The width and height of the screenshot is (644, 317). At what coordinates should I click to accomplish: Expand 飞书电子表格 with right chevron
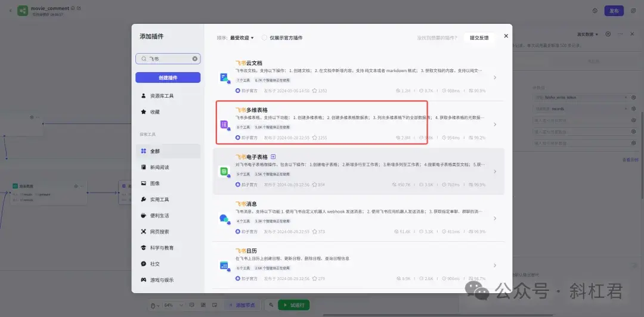click(495, 171)
